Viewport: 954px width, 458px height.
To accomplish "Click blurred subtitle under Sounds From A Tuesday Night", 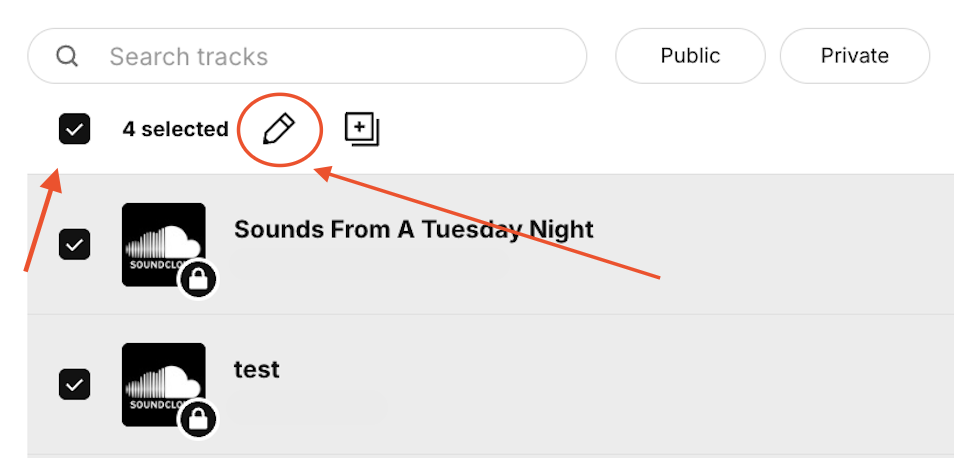I will (x=370, y=263).
